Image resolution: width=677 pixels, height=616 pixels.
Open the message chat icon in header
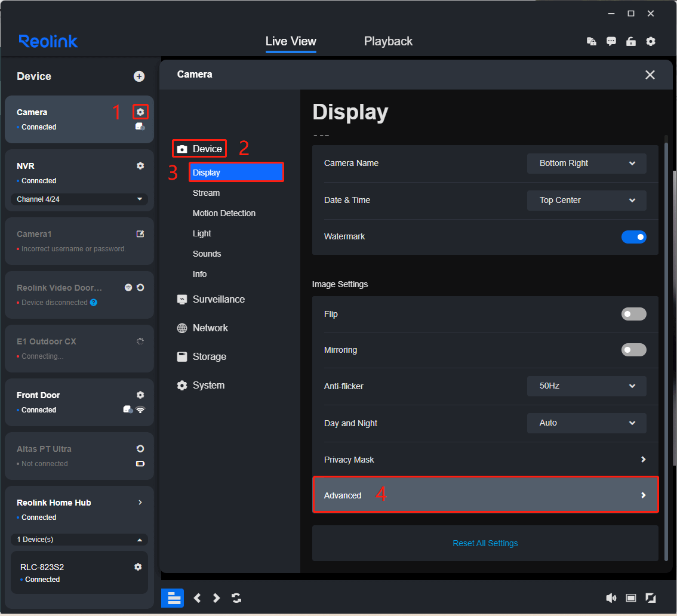click(611, 41)
